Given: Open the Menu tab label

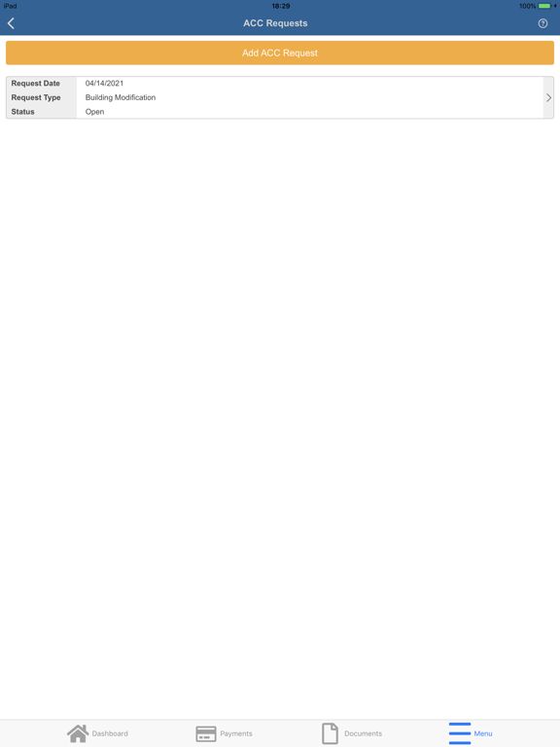Looking at the screenshot, I should click(x=483, y=733).
